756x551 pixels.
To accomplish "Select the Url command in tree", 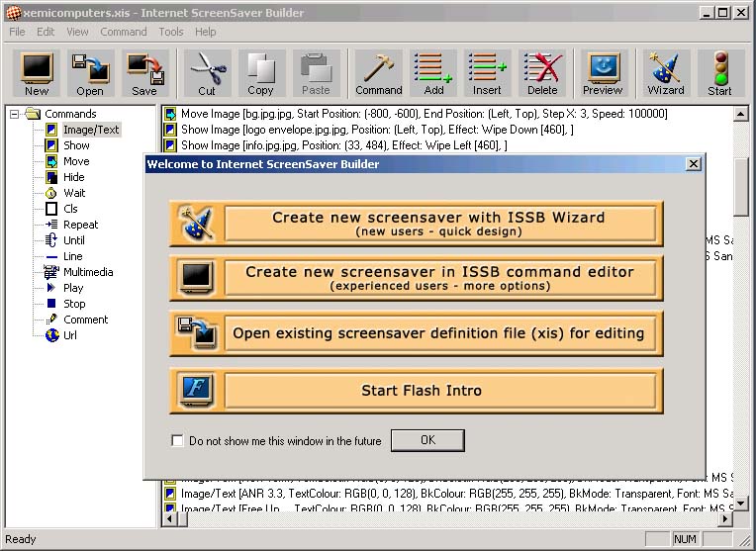I will coord(70,335).
